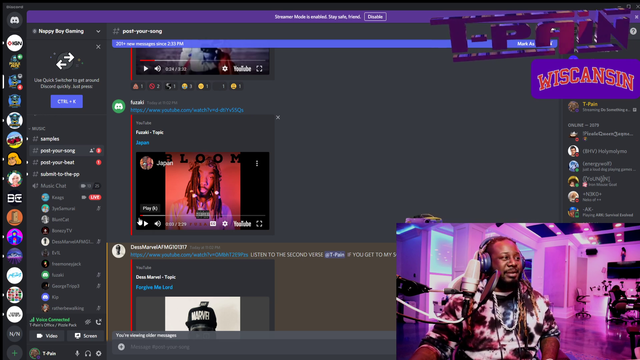Seek on top video progress bar
This screenshot has height=360, width=640.
pyautogui.click(x=202, y=60)
